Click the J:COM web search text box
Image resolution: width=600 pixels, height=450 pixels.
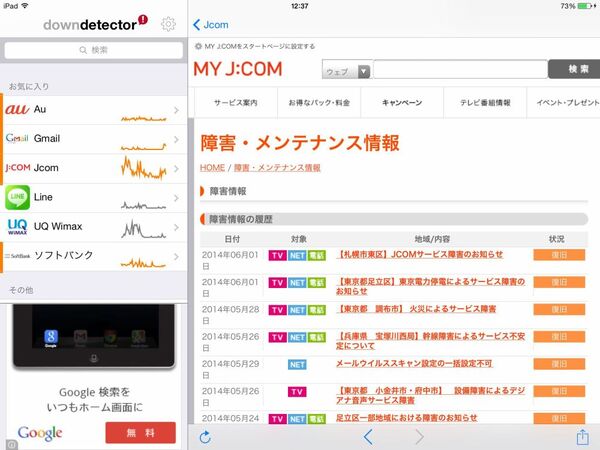(460, 69)
